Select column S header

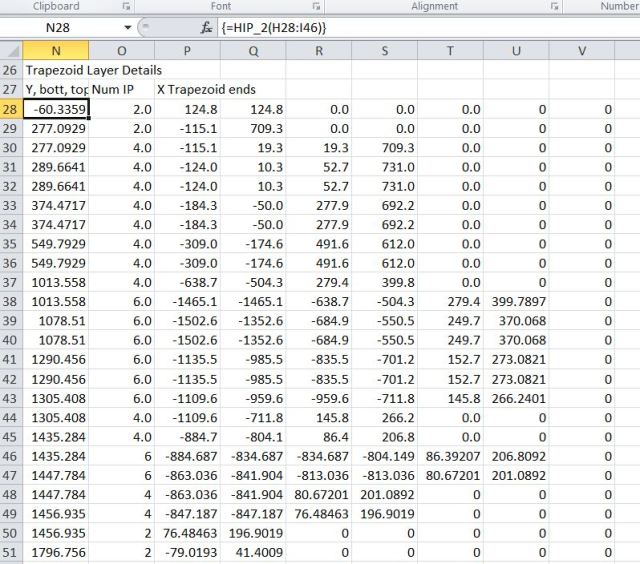click(384, 51)
